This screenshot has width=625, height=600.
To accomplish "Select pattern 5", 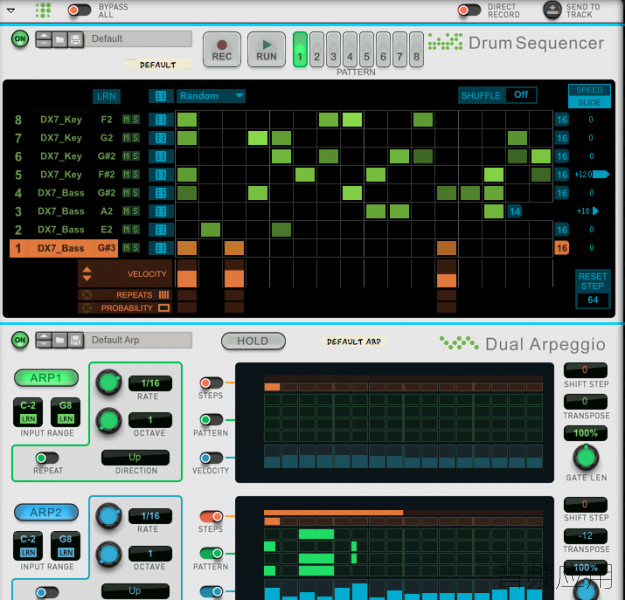I will pos(367,49).
